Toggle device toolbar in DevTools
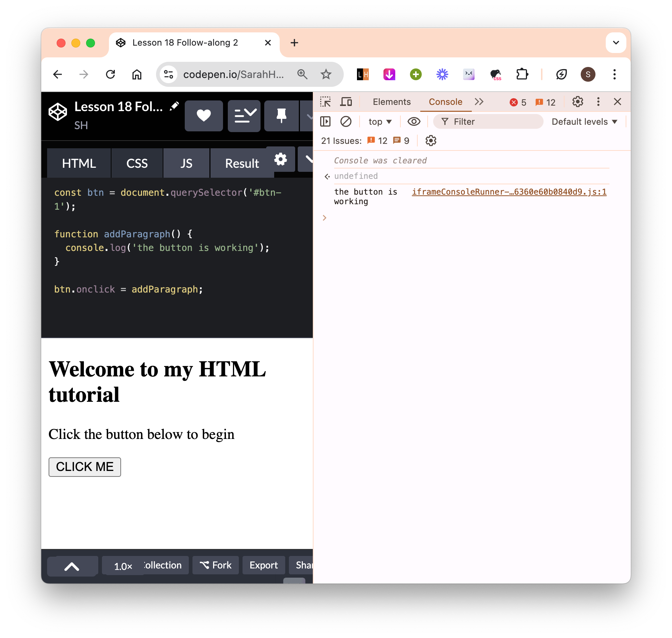 tap(346, 102)
